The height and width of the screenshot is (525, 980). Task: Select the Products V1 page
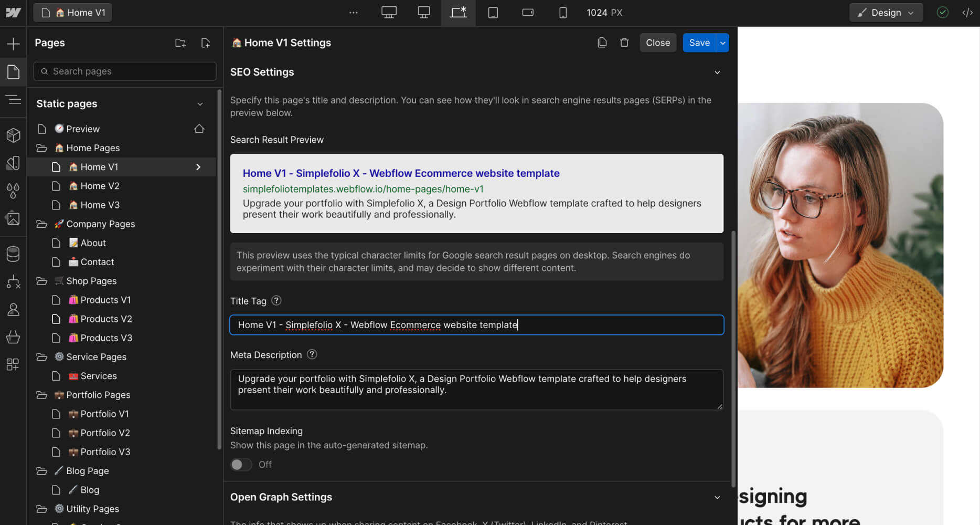click(x=121, y=300)
